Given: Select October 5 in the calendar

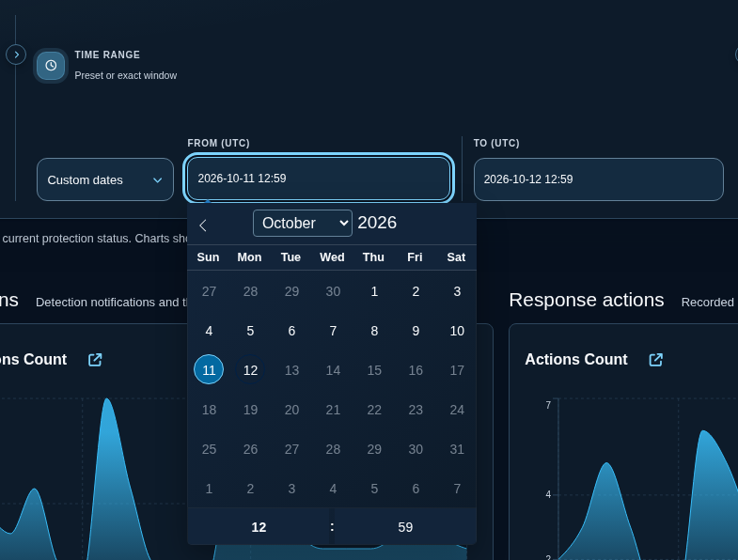Looking at the screenshot, I should [x=250, y=331].
